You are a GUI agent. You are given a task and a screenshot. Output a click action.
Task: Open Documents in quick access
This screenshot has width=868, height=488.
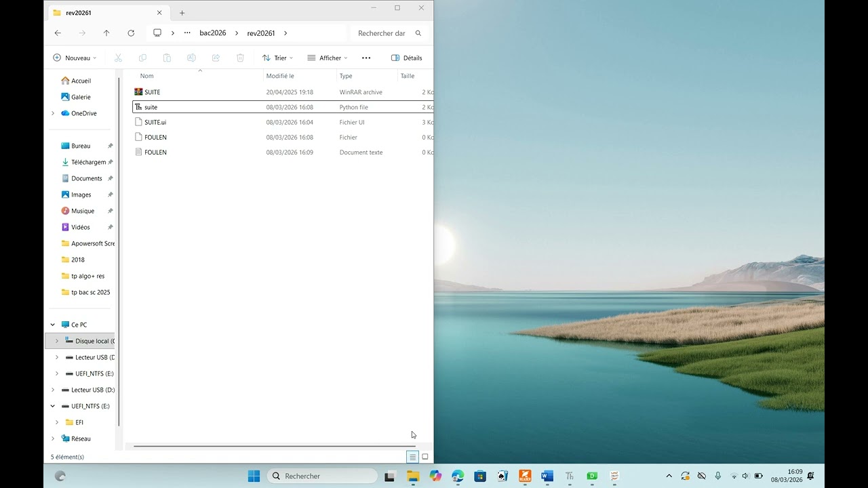87,178
